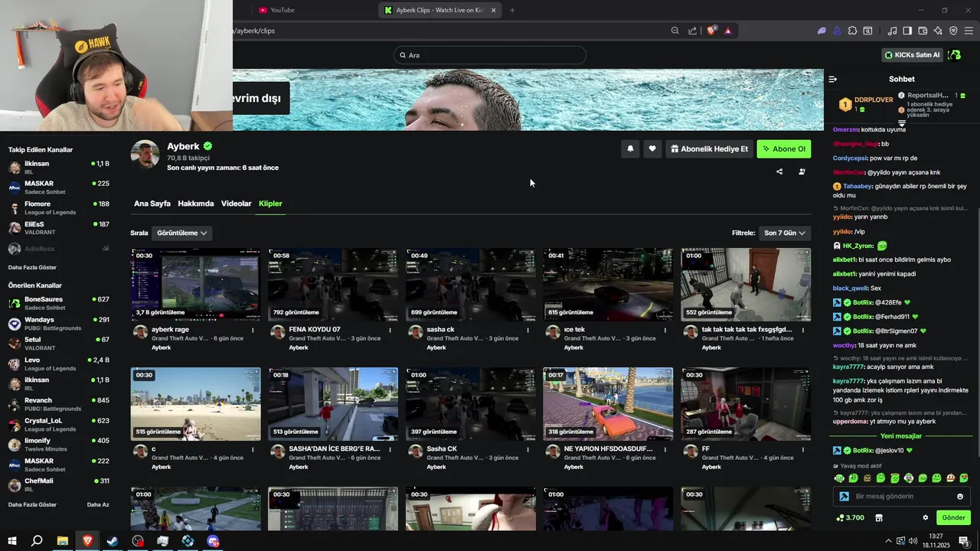The width and height of the screenshot is (980, 551).
Task: Open a new browser tab with plus
Action: [512, 10]
